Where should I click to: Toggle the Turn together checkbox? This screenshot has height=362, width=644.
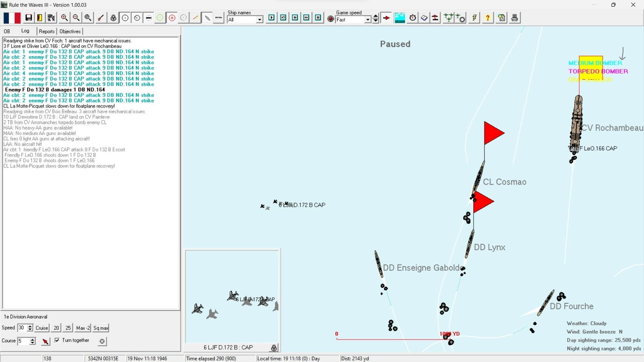[x=57, y=340]
